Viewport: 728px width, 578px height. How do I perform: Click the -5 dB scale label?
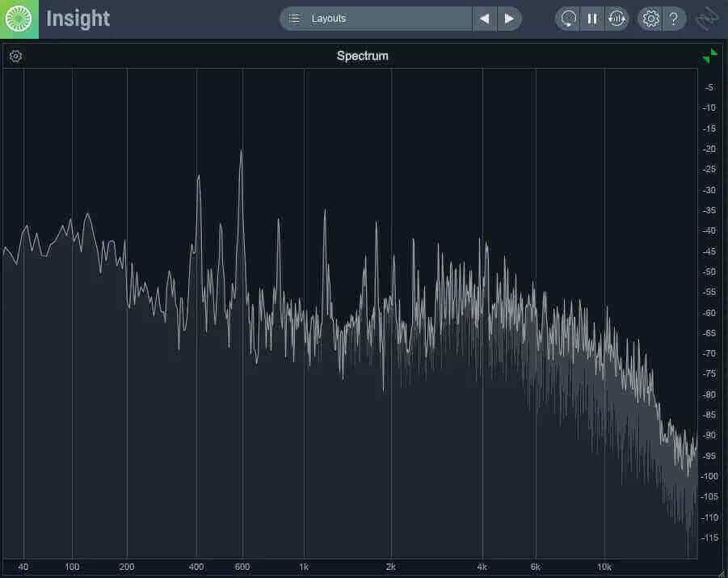(x=709, y=87)
